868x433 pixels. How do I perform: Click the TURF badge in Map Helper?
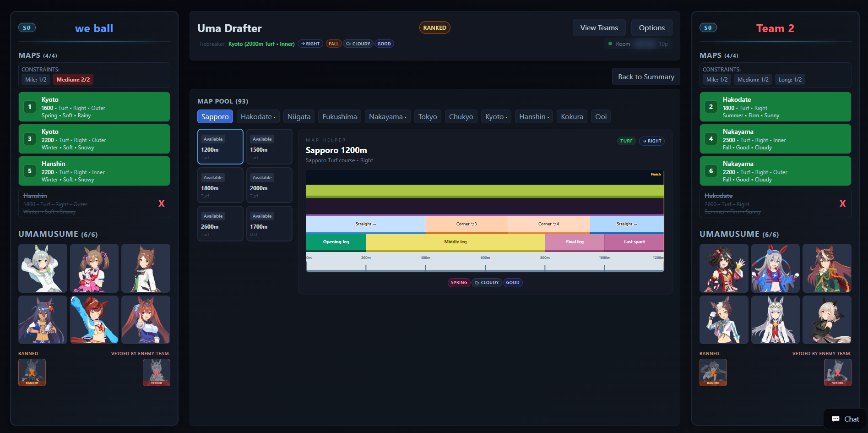626,141
